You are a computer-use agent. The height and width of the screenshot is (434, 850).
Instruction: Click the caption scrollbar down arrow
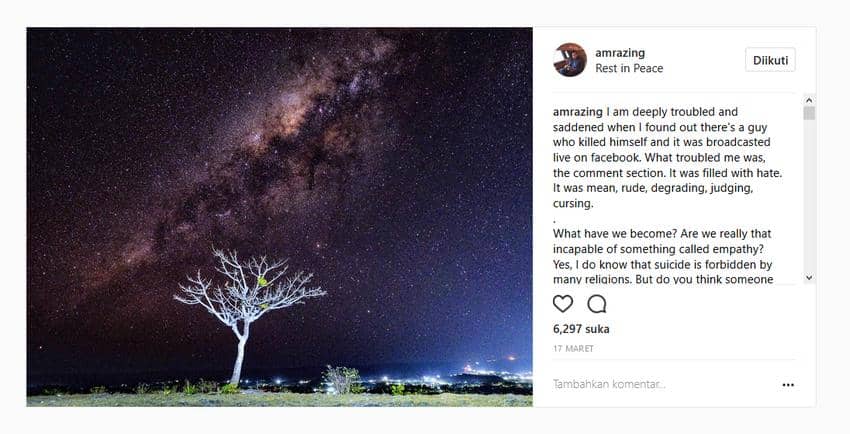click(809, 278)
